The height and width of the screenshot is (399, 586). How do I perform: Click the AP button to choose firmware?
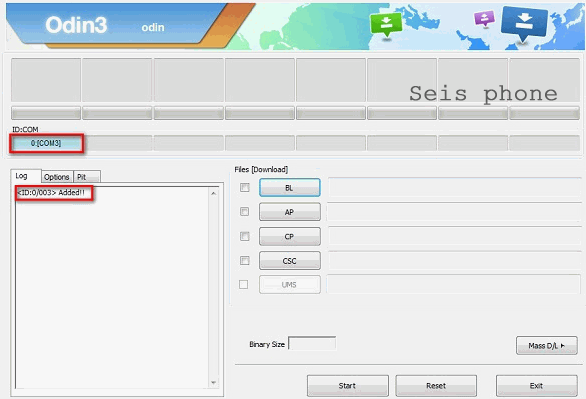290,212
